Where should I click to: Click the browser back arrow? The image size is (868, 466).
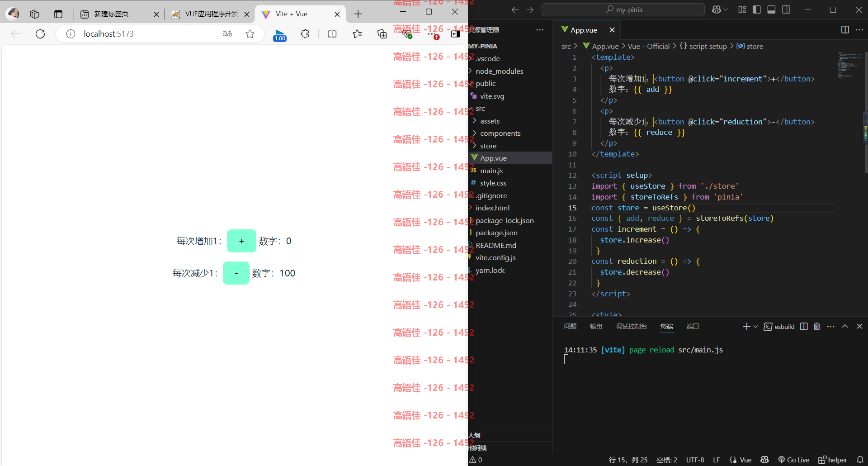[x=15, y=34]
